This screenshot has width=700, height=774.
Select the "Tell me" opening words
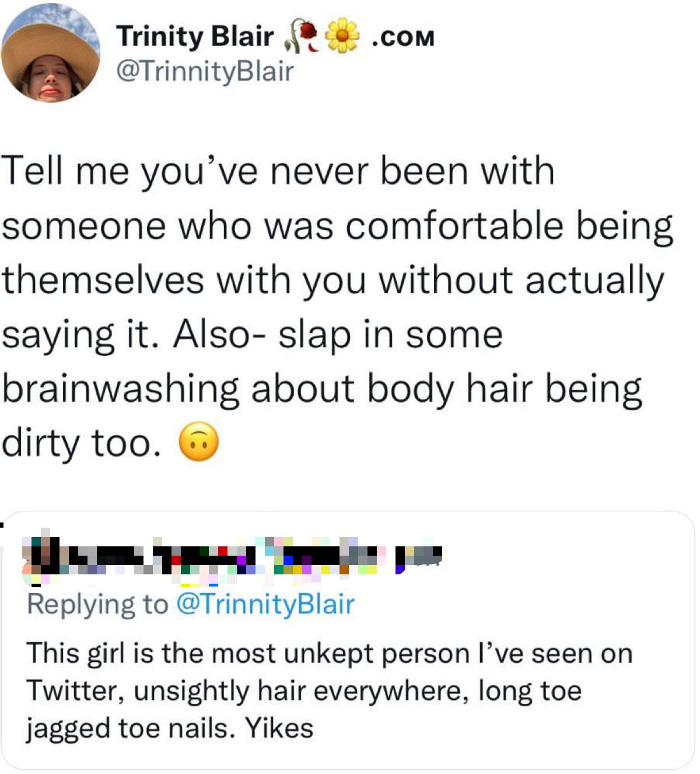(65, 172)
